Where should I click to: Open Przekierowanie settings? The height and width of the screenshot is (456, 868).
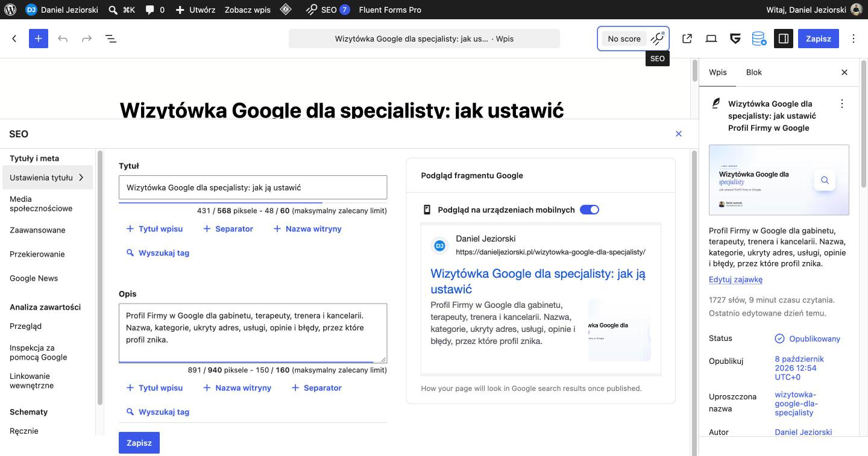click(37, 254)
